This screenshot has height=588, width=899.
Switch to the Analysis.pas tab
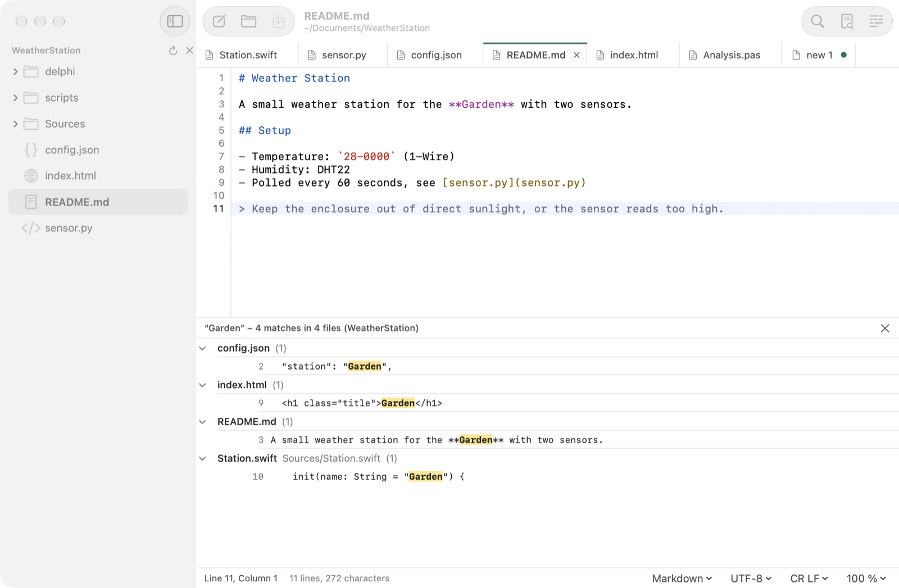coord(730,55)
